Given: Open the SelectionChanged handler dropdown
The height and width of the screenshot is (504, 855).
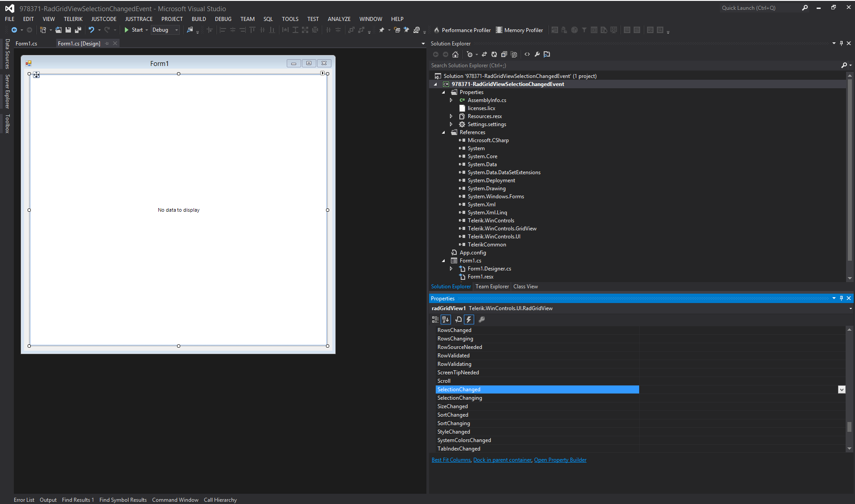Looking at the screenshot, I should pyautogui.click(x=841, y=389).
